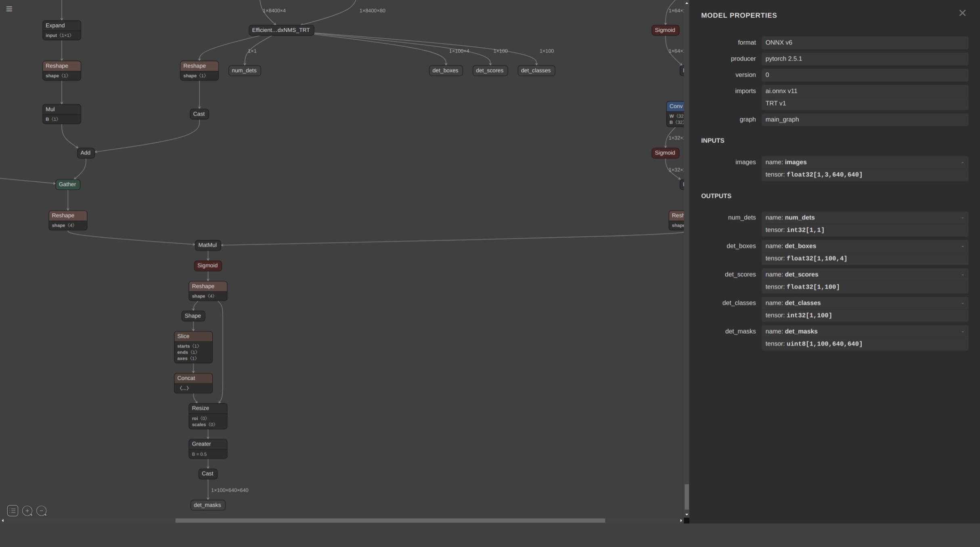Toggle visibility of det_scores output node
The image size is (980, 547).
click(963, 275)
